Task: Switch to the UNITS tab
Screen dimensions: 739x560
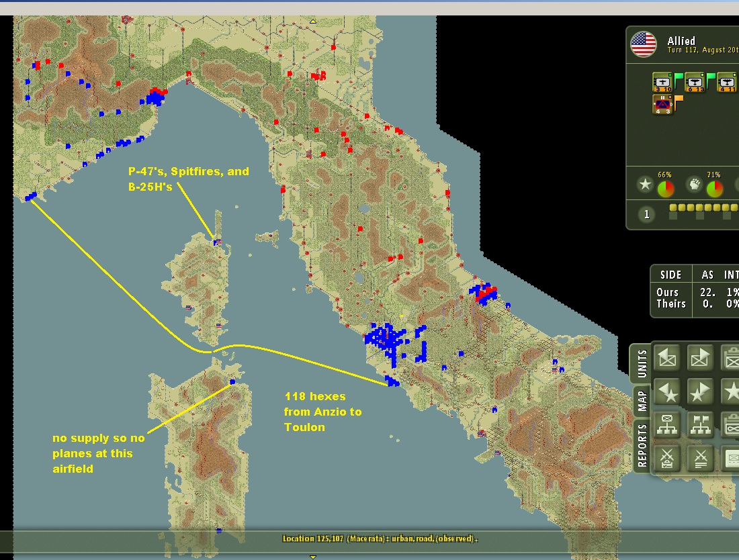Action: tap(642, 364)
